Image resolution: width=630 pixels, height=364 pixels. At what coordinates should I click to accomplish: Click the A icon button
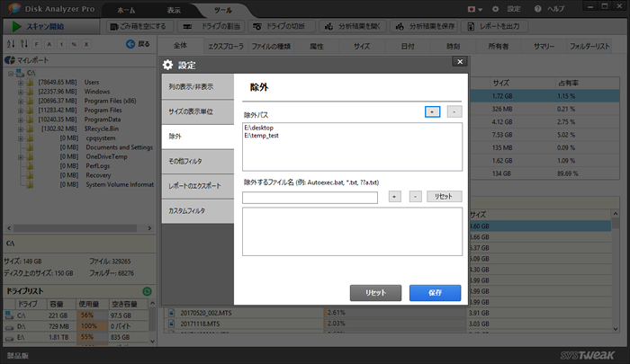49,44
